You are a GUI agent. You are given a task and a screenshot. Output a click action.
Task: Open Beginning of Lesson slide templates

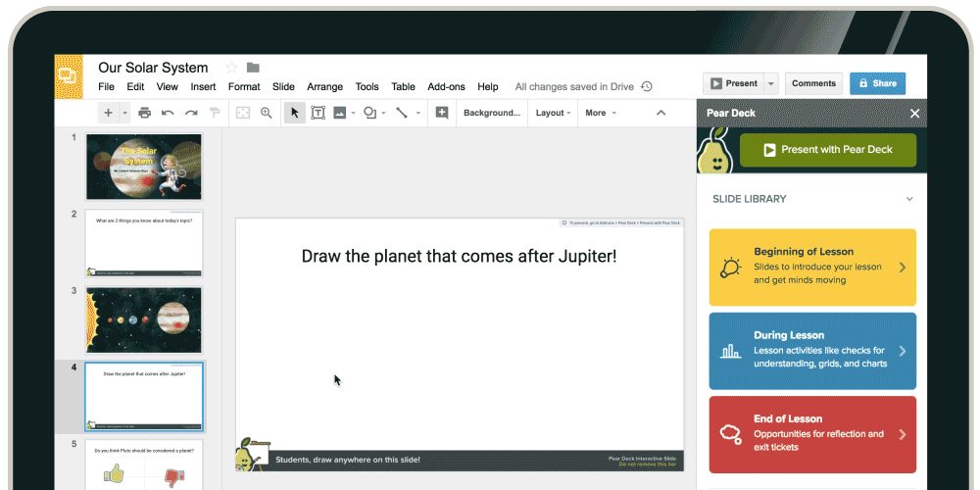[x=812, y=267]
